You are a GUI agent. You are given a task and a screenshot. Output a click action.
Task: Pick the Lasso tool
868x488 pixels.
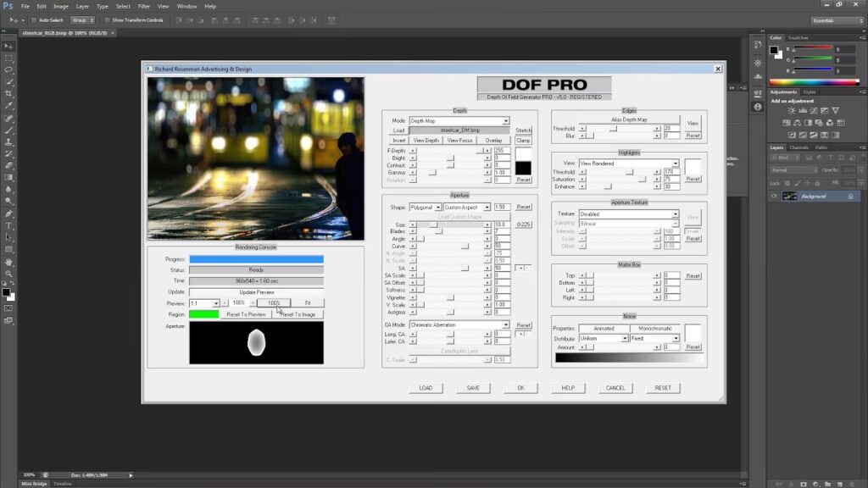(8, 70)
